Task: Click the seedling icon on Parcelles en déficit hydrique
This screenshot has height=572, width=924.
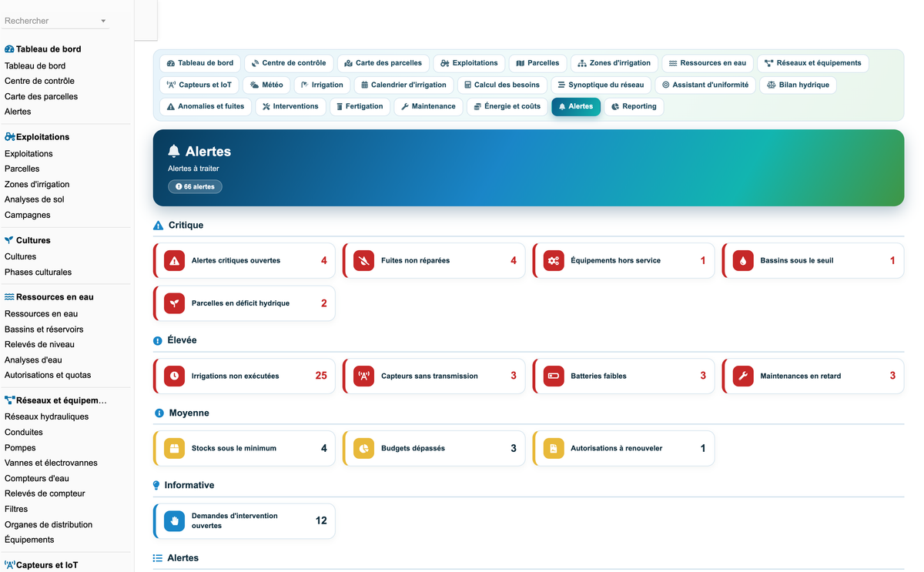Action: (x=175, y=303)
